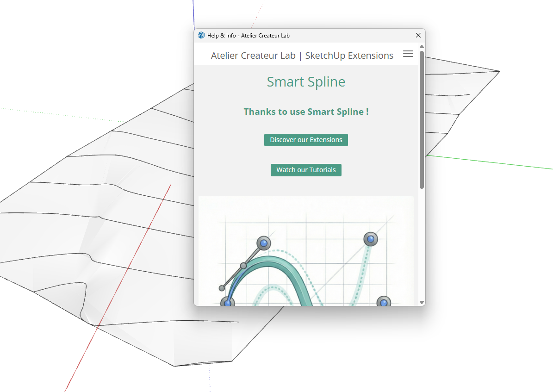Close the Help & Info dialog
The image size is (553, 392).
[x=418, y=36]
